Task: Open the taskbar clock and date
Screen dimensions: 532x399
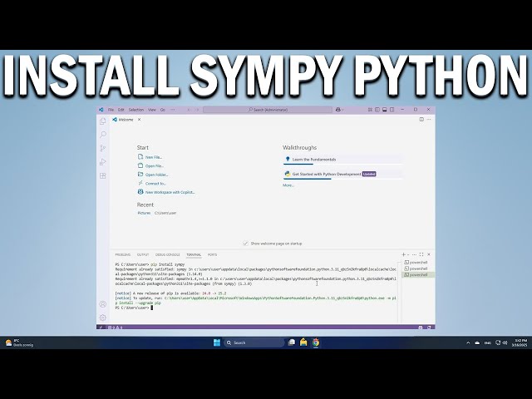Action: coord(520,342)
